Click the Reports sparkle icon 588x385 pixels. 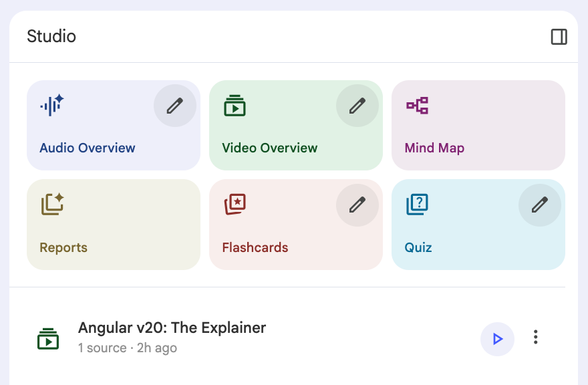(x=51, y=204)
